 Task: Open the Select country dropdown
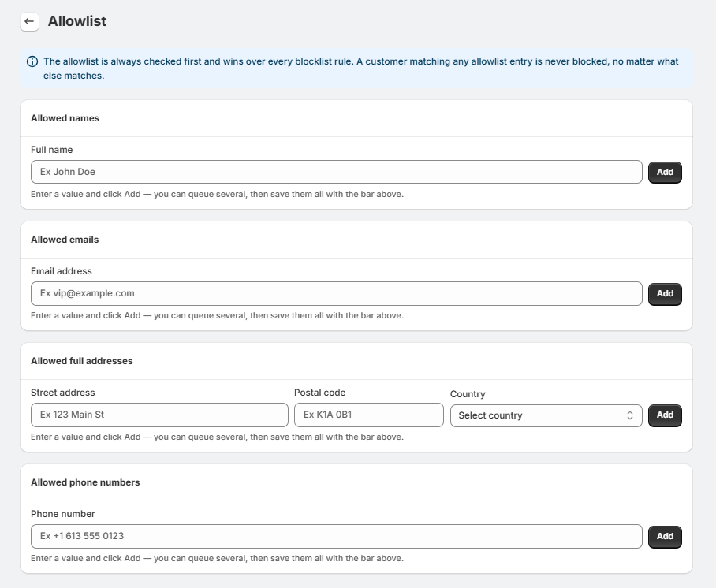(546, 415)
